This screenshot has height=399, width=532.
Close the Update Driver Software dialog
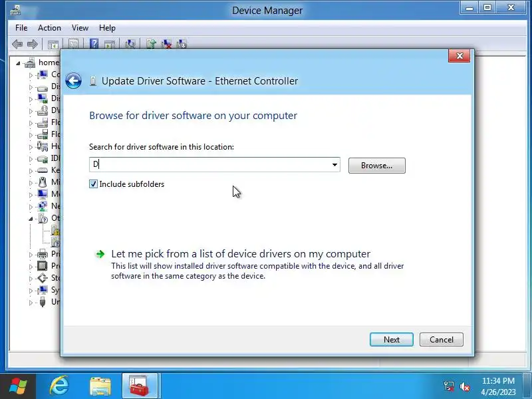[x=460, y=56]
